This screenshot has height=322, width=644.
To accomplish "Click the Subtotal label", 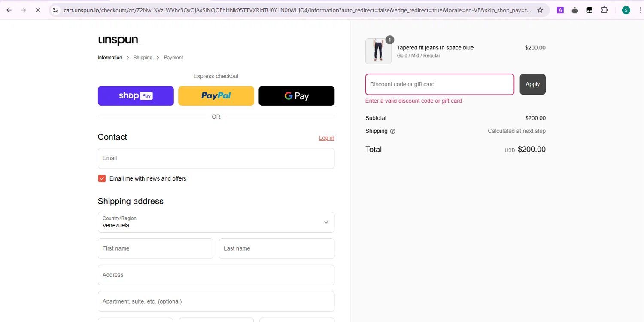I will [x=376, y=118].
